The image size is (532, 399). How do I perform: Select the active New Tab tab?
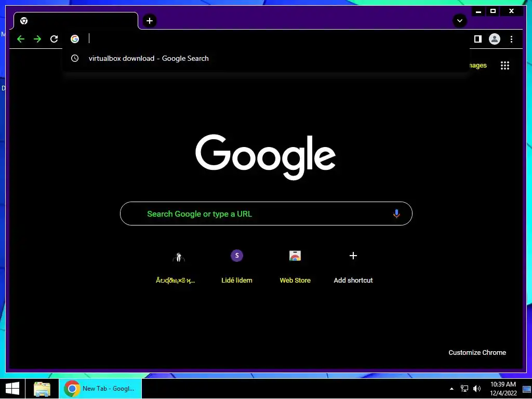pos(76,21)
